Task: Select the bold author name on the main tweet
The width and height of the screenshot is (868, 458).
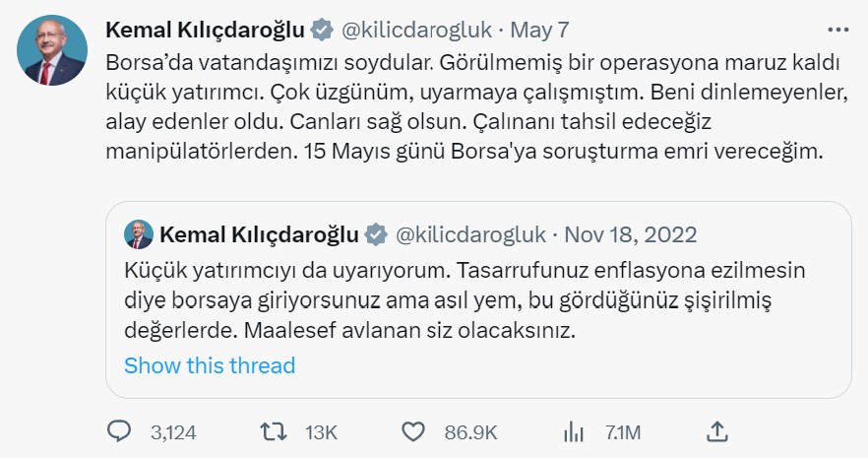Action: pos(205,31)
